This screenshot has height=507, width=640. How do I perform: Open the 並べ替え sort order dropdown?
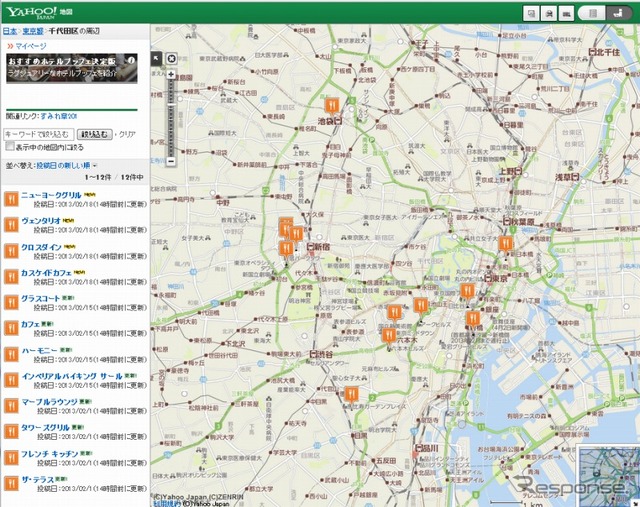pos(67,166)
